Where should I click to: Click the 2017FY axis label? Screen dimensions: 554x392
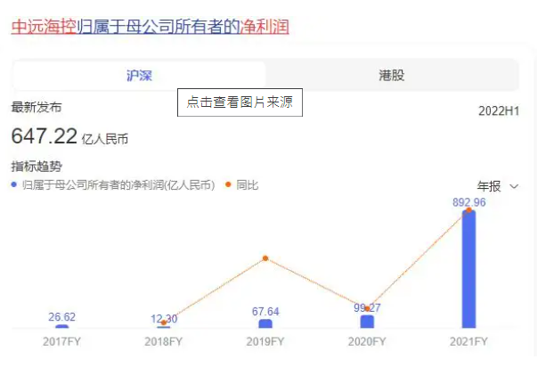tap(61, 341)
